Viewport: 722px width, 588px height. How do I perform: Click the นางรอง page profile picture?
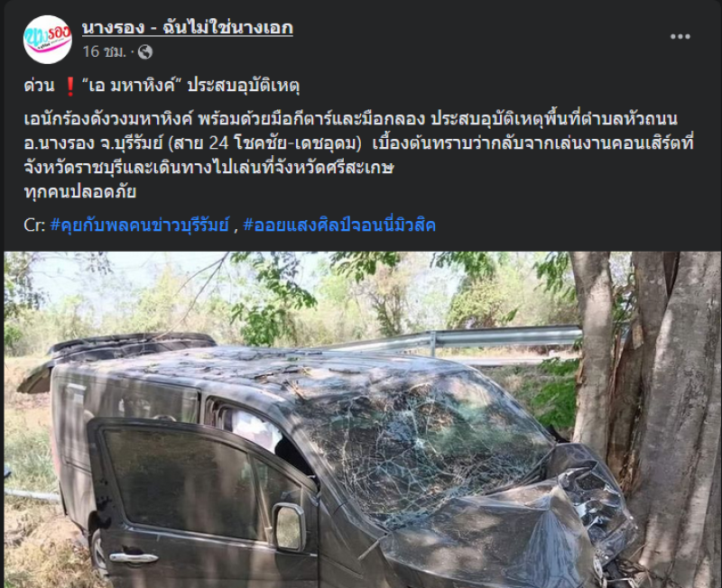click(x=48, y=39)
